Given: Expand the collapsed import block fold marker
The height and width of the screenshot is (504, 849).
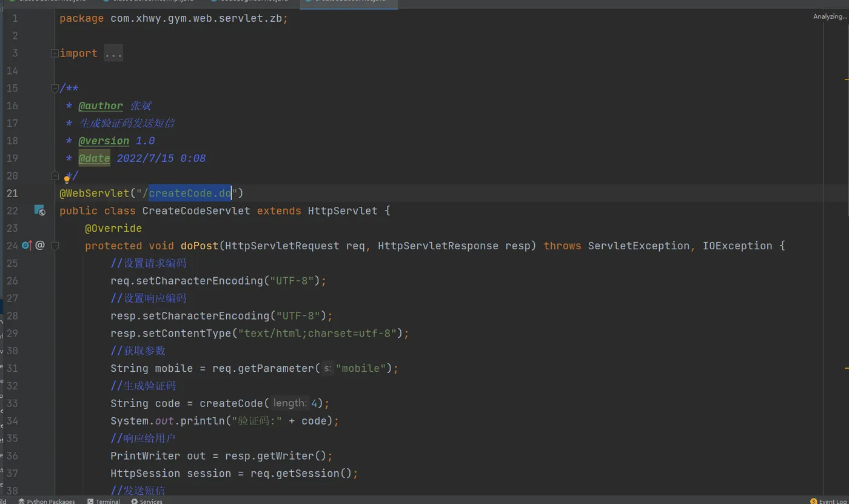Looking at the screenshot, I should point(55,53).
